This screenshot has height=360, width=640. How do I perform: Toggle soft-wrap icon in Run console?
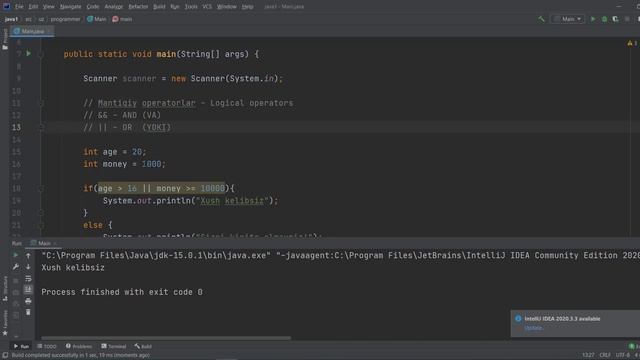click(x=28, y=278)
